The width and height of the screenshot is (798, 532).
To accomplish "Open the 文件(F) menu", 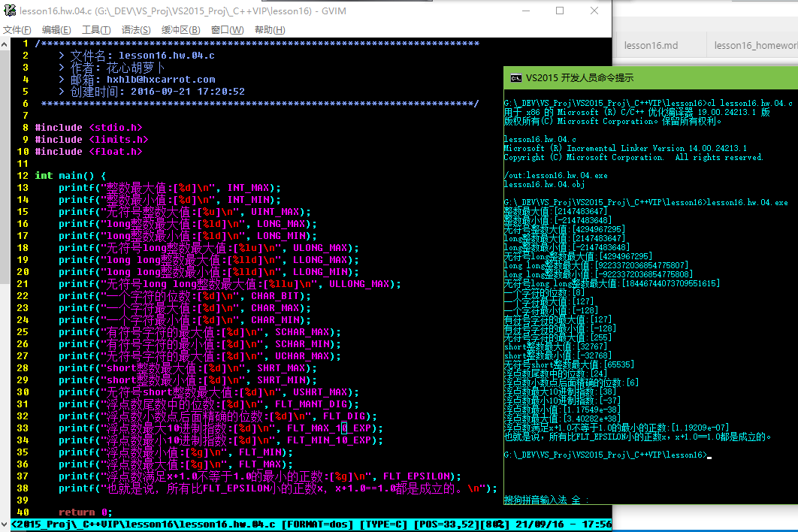I will 17,30.
